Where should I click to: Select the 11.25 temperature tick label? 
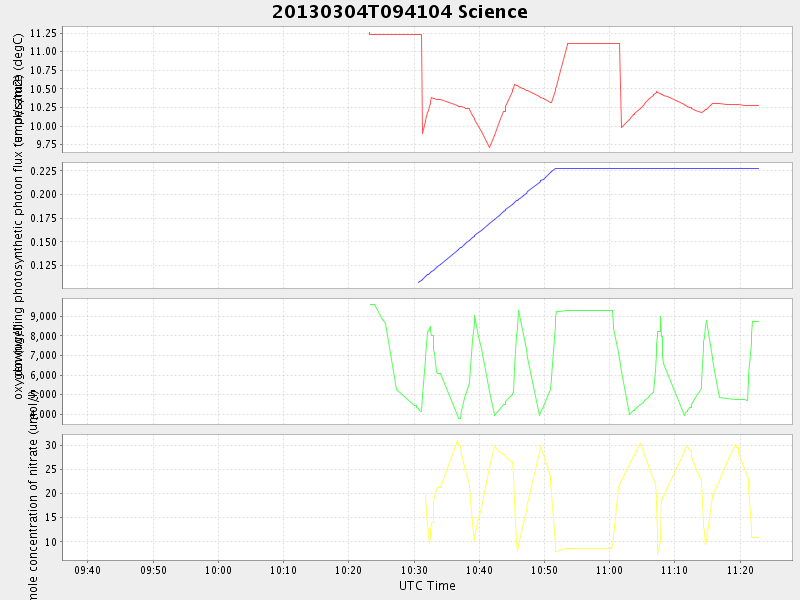pyautogui.click(x=43, y=33)
